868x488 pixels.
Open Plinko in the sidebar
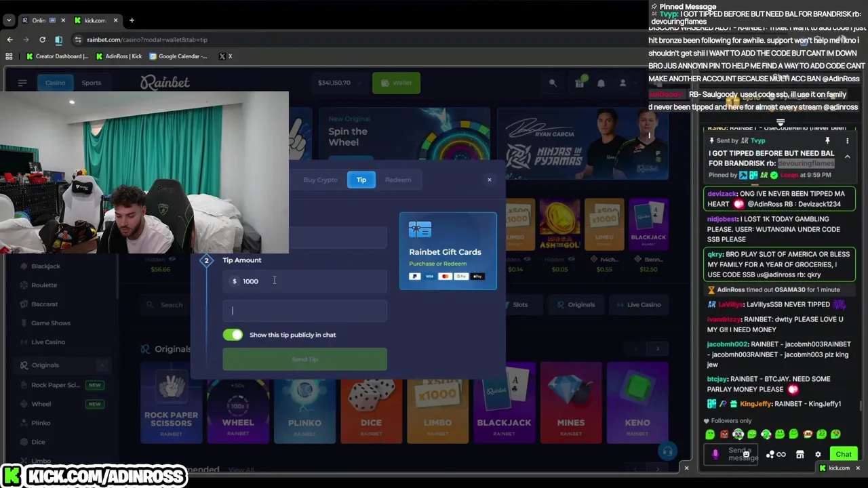pos(41,423)
